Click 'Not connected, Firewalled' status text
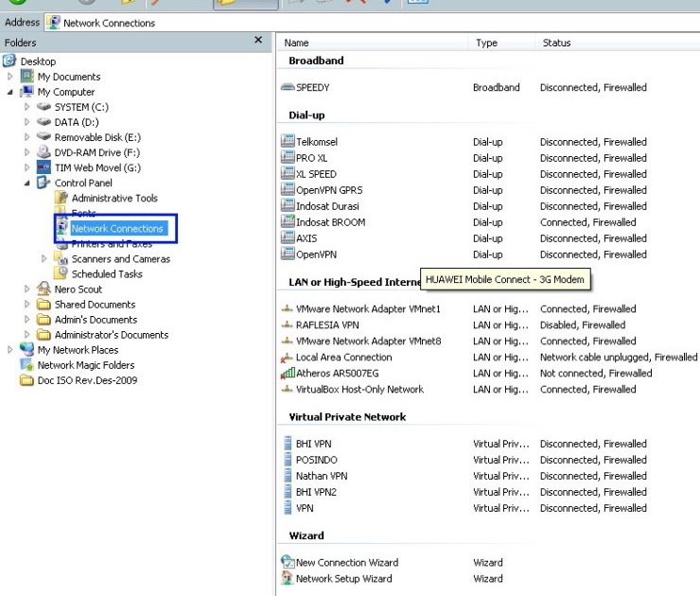This screenshot has width=700, height=596. tap(596, 373)
